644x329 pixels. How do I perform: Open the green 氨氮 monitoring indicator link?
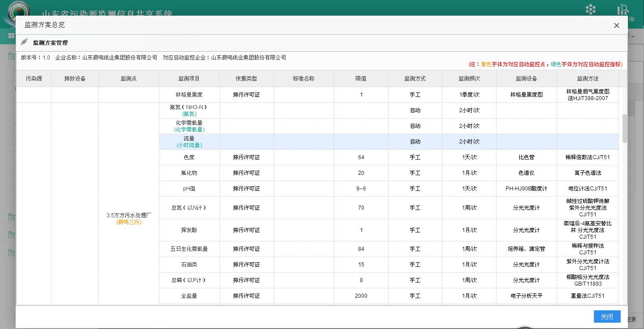coord(188,114)
